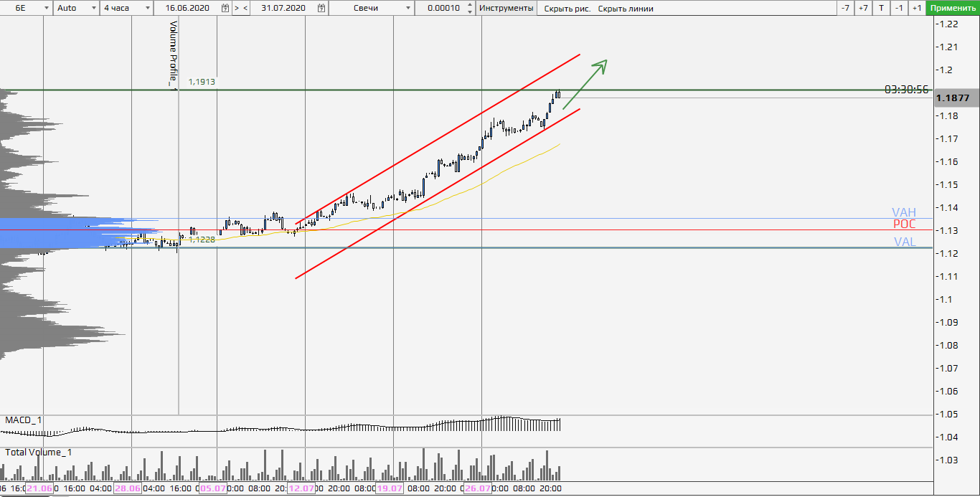980x497 pixels.
Task: Select the red POC level line label
Action: 904,224
